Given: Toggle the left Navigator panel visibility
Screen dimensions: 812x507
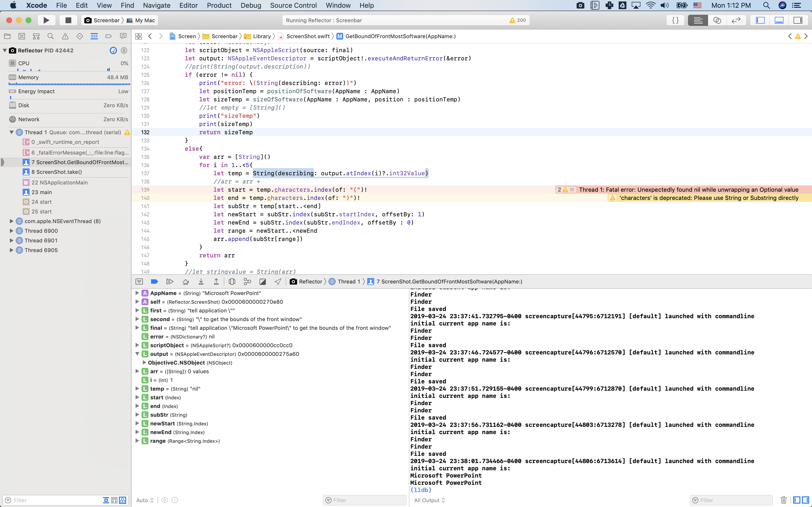Looking at the screenshot, I should (760, 20).
